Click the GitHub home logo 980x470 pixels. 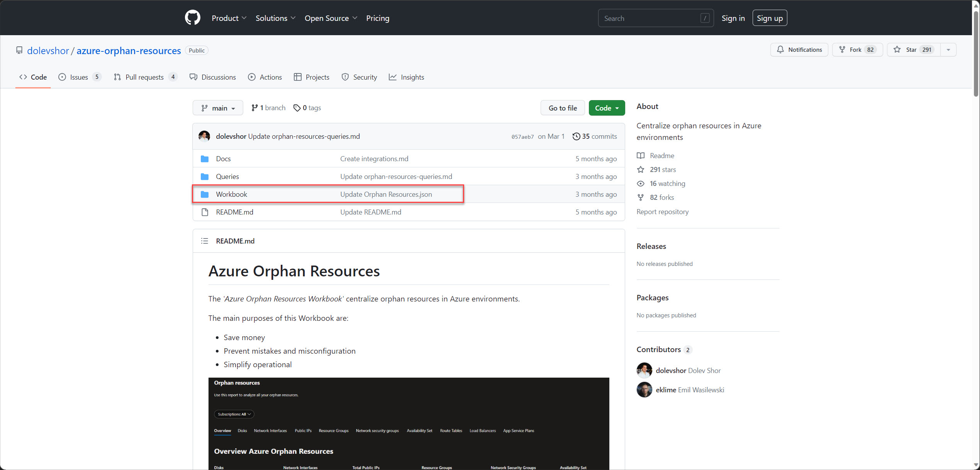(192, 17)
